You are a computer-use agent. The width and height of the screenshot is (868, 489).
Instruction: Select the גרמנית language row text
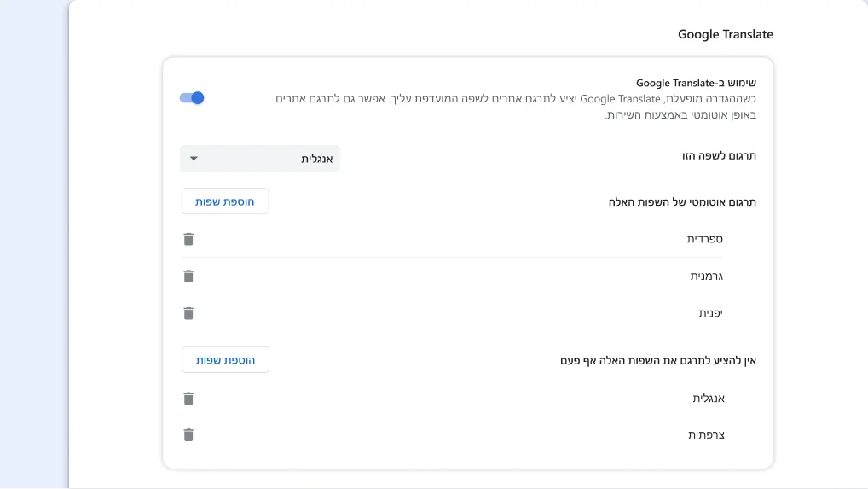pyautogui.click(x=706, y=276)
